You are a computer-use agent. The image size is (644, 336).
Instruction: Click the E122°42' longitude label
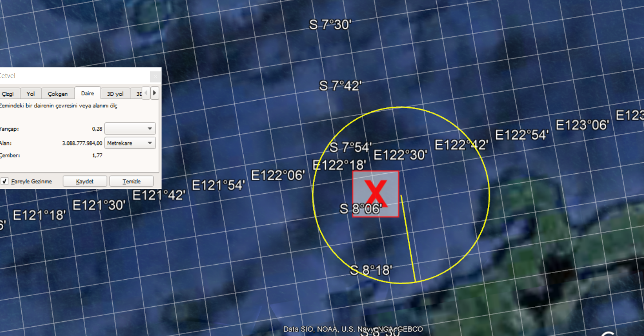(x=461, y=145)
